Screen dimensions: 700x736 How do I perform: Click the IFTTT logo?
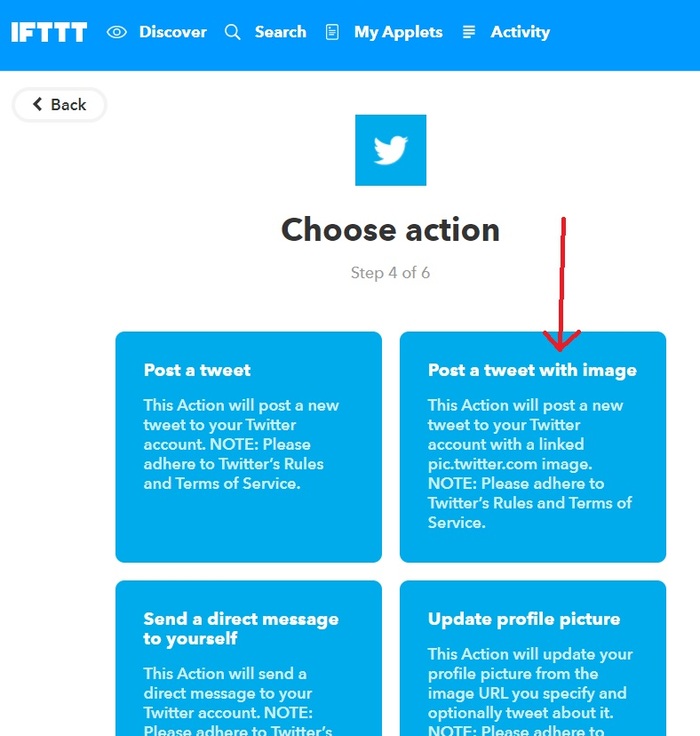pos(49,32)
